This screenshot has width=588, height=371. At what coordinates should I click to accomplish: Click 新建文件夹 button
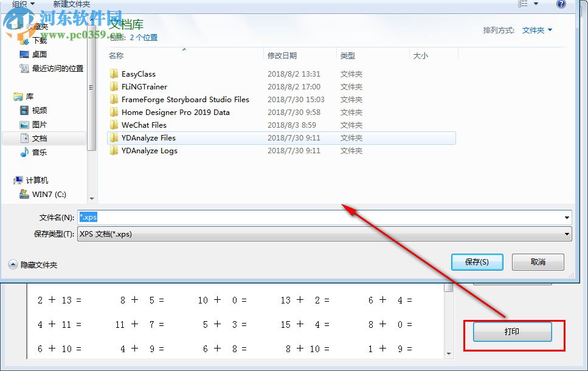pos(71,4)
